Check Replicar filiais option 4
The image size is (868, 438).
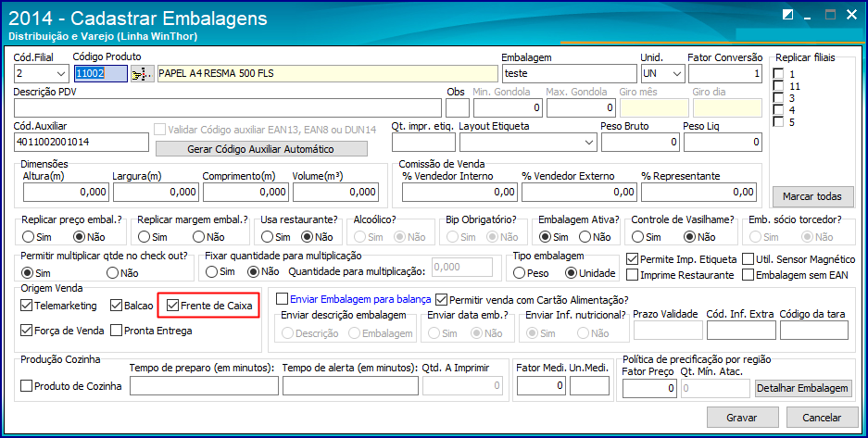click(778, 110)
